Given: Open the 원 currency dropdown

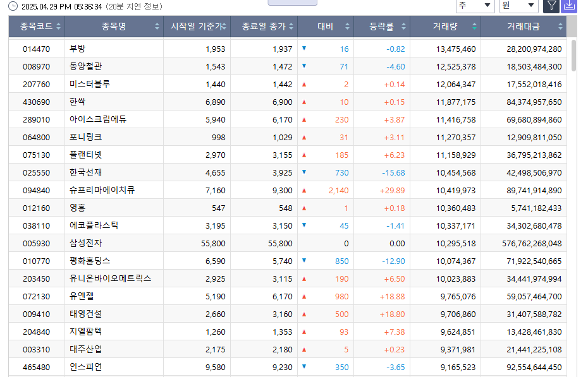Looking at the screenshot, I should pyautogui.click(x=518, y=6).
